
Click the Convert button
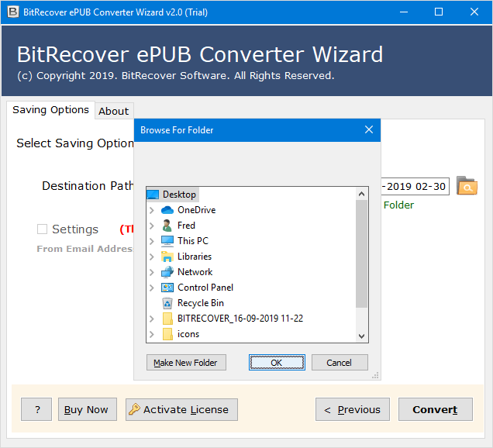[435, 409]
